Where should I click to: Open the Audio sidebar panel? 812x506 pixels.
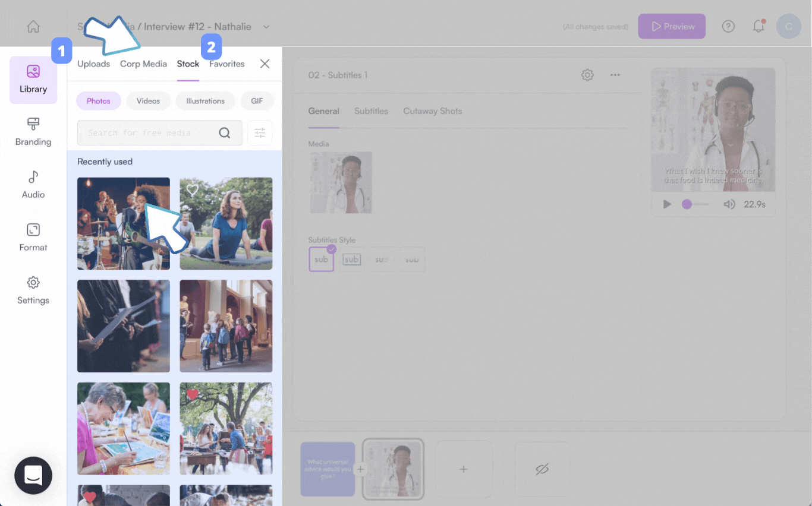[x=33, y=185]
